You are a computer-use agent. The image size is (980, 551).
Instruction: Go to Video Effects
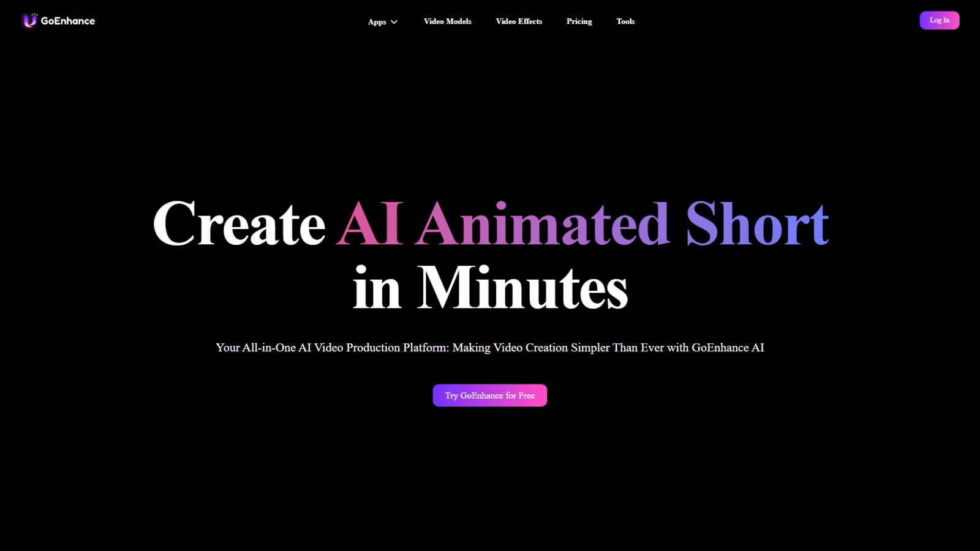coord(519,21)
